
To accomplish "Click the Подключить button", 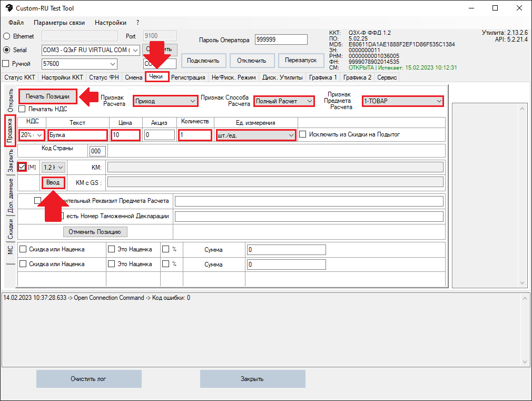I will (x=203, y=60).
